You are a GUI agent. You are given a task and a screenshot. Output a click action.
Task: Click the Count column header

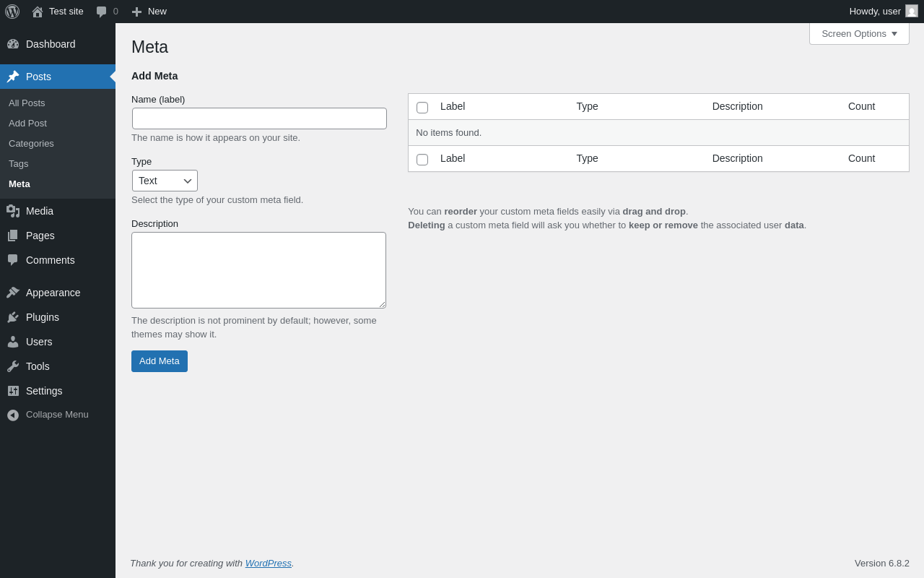861,106
